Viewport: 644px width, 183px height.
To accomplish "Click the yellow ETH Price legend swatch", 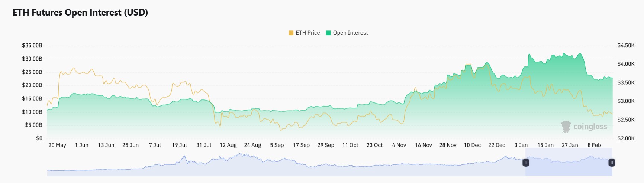I will tap(291, 33).
